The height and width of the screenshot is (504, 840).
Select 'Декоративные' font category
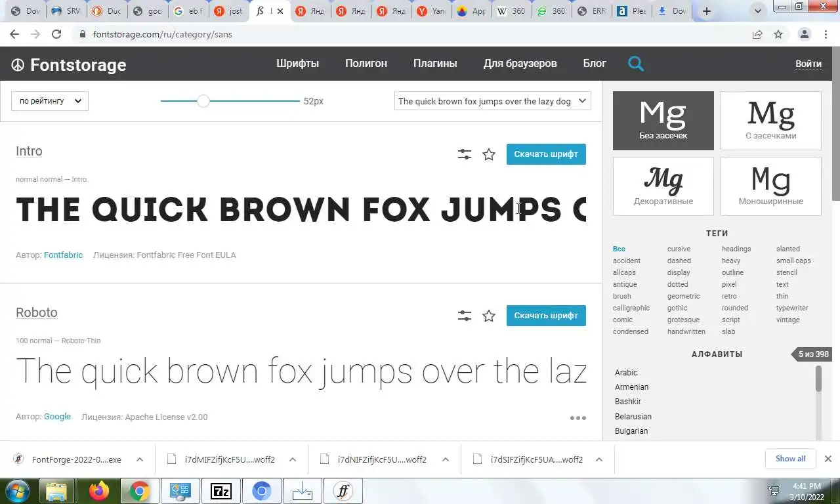[663, 186]
